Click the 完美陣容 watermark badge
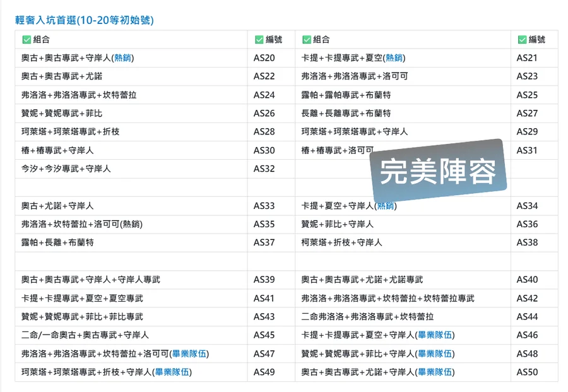The width and height of the screenshot is (568, 392). coord(438,171)
